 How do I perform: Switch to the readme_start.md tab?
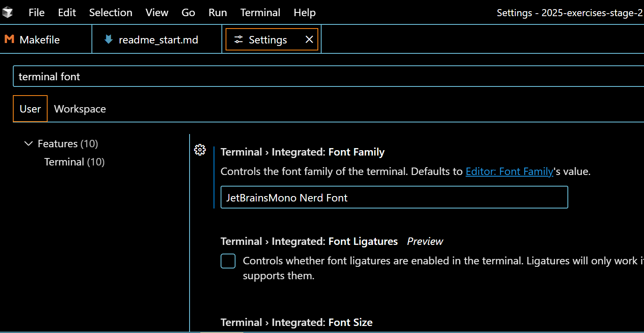coord(158,40)
